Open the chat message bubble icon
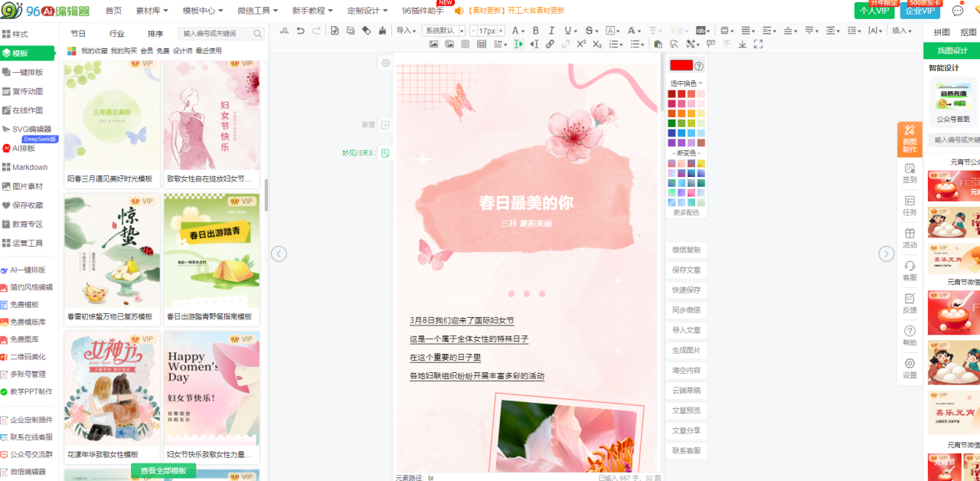 click(x=957, y=11)
